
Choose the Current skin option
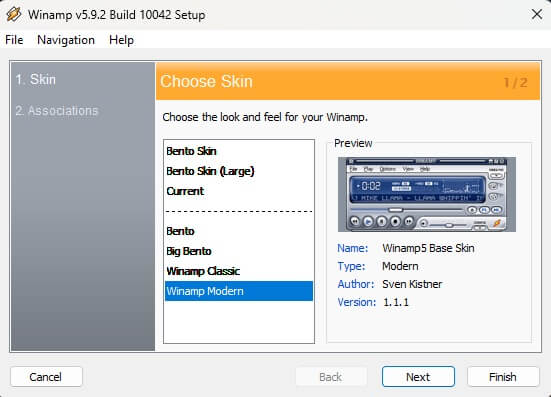click(239, 191)
